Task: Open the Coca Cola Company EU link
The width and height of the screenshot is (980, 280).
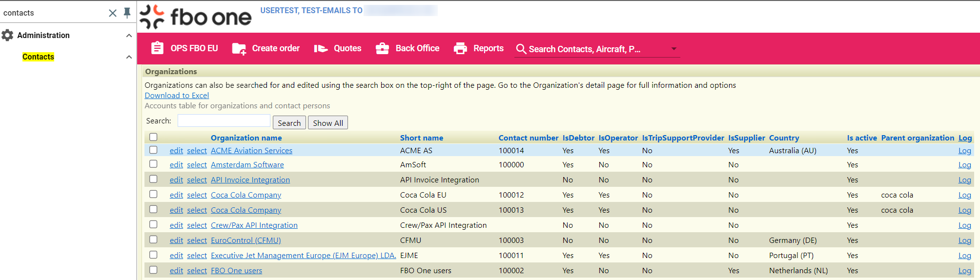Action: pos(246,195)
